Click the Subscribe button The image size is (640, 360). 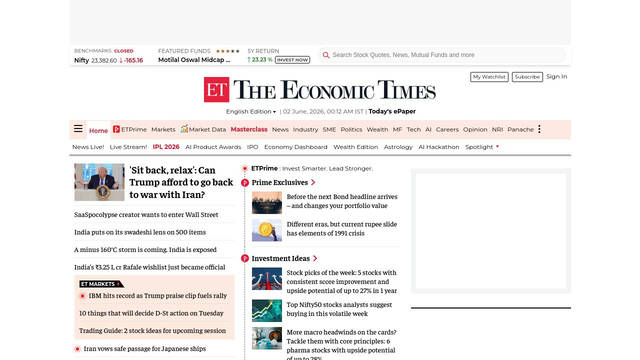click(x=527, y=77)
